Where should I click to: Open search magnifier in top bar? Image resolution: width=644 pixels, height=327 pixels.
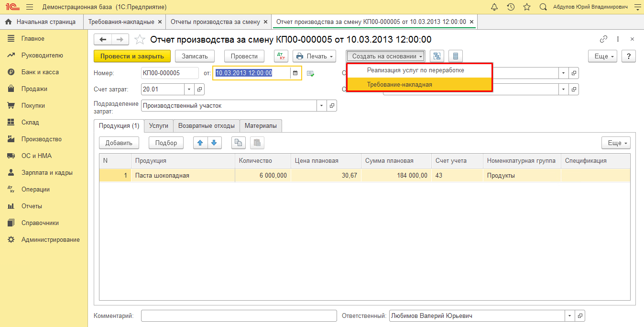coord(543,7)
